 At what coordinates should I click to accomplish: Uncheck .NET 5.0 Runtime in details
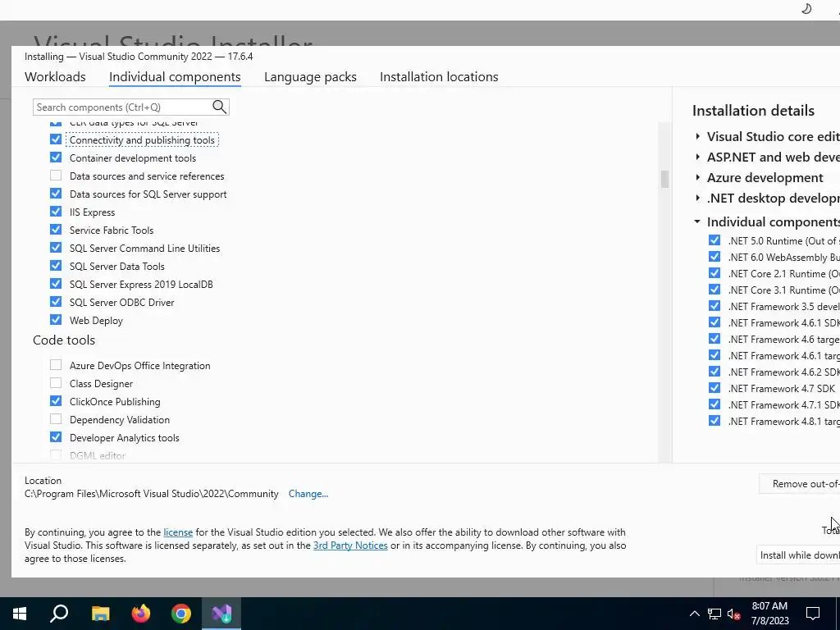pyautogui.click(x=714, y=240)
